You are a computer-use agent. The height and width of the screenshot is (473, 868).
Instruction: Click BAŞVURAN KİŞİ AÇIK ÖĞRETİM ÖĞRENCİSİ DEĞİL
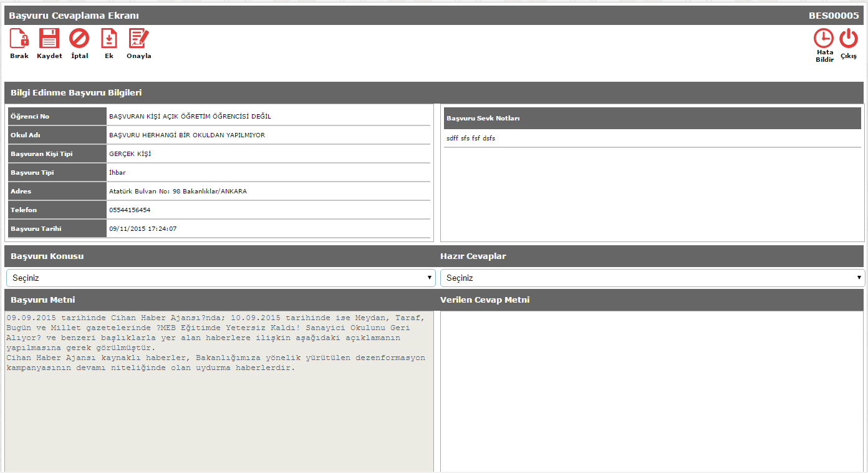190,117
